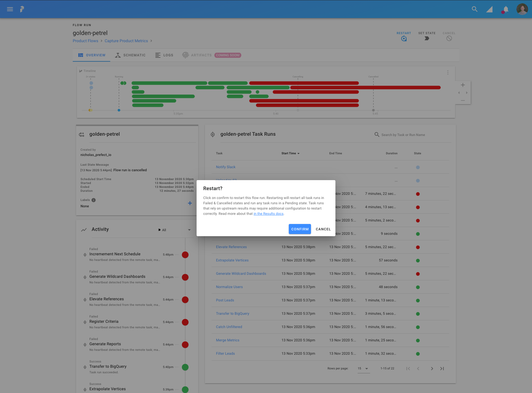The height and width of the screenshot is (393, 532).
Task: Go to Capture Product Metrics breadcrumb
Action: (126, 41)
